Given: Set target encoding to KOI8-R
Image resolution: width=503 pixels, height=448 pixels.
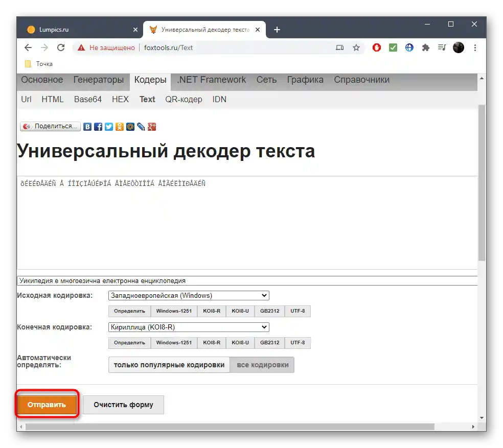Looking at the screenshot, I should pos(212,343).
